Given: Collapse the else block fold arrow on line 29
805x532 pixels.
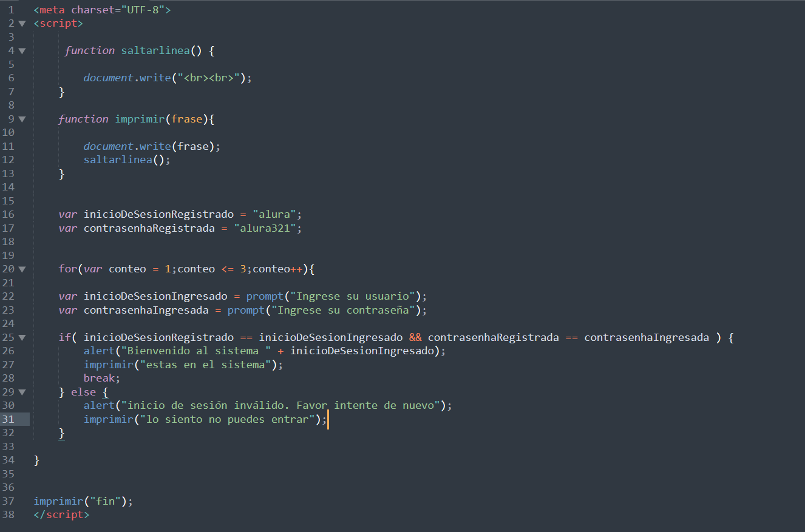Looking at the screenshot, I should [x=22, y=392].
